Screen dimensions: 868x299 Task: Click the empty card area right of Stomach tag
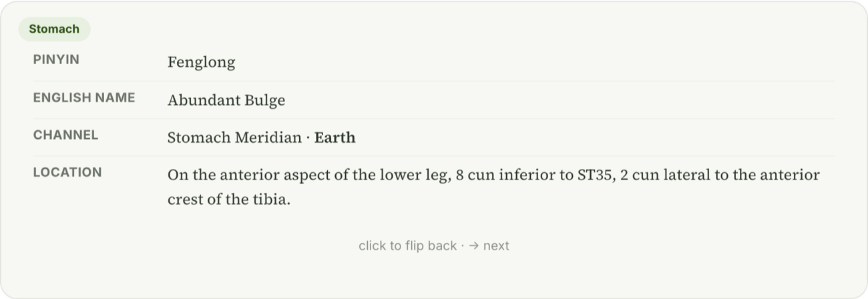point(467,29)
